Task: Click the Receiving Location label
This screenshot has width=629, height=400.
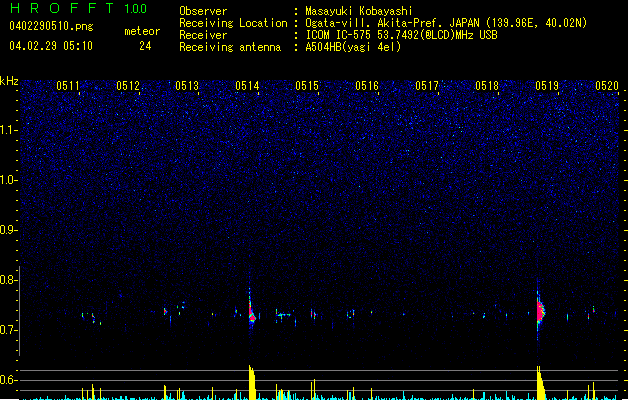Action: pos(233,23)
